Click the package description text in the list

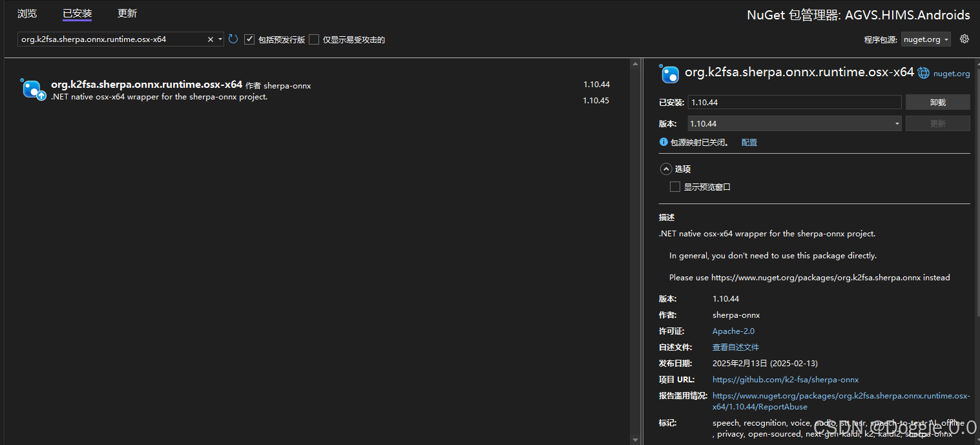pos(159,97)
